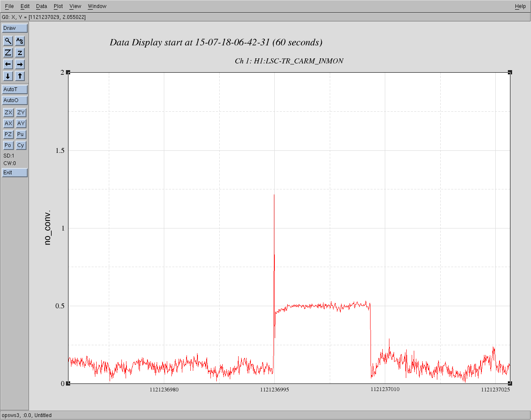The width and height of the screenshot is (531, 420).
Task: Click the 'SD:1' status text
Action: pyautogui.click(x=9, y=156)
